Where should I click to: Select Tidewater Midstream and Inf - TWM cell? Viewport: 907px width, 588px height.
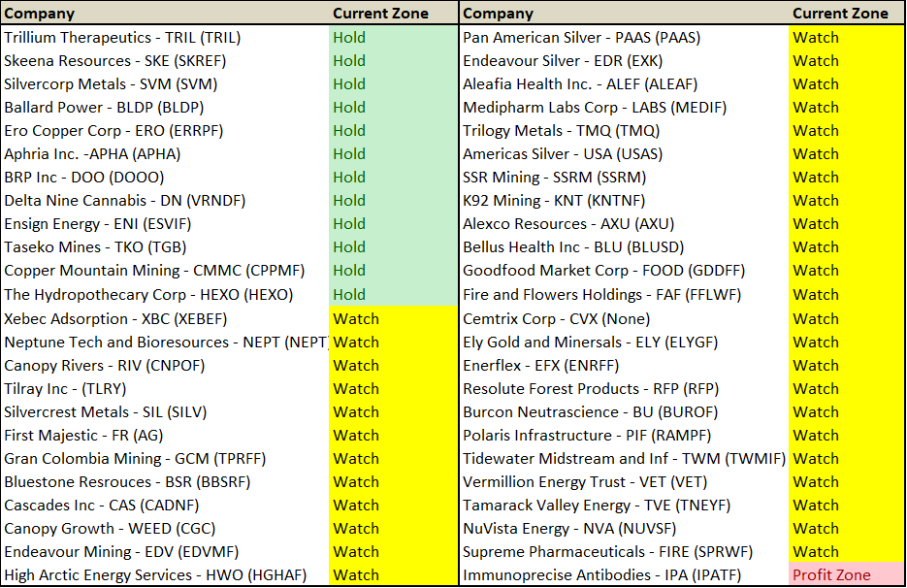(x=624, y=459)
